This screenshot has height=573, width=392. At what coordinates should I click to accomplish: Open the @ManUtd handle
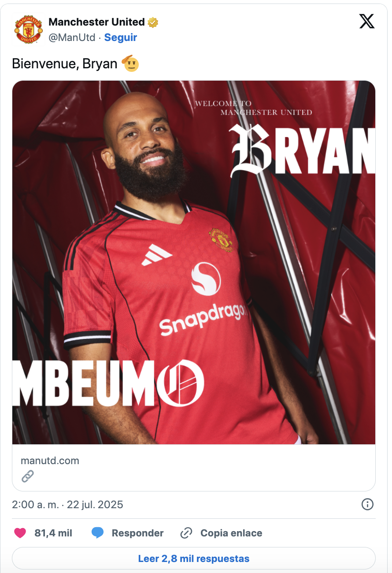click(x=72, y=37)
